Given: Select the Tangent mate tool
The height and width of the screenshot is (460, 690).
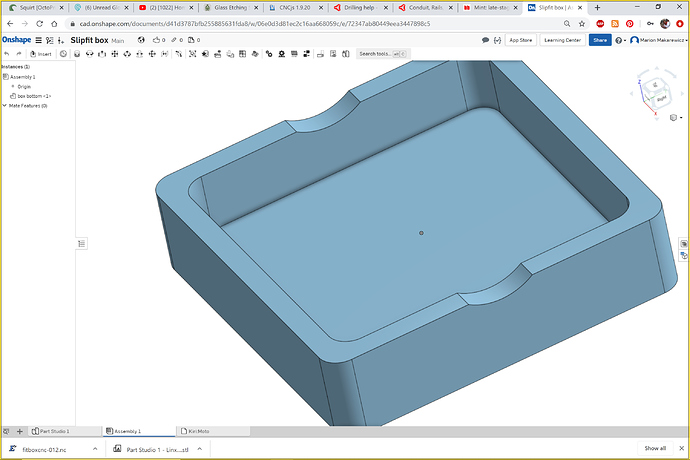Looking at the screenshot, I should [x=178, y=54].
